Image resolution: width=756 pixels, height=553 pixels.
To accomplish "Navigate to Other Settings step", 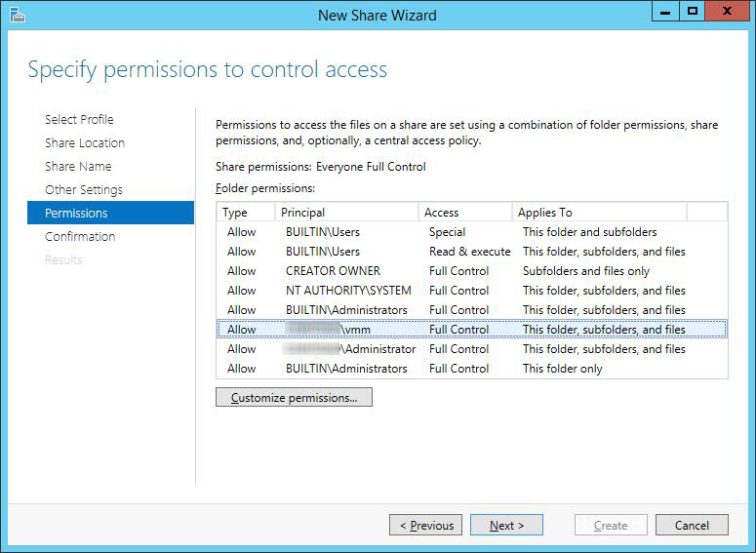I will [83, 189].
